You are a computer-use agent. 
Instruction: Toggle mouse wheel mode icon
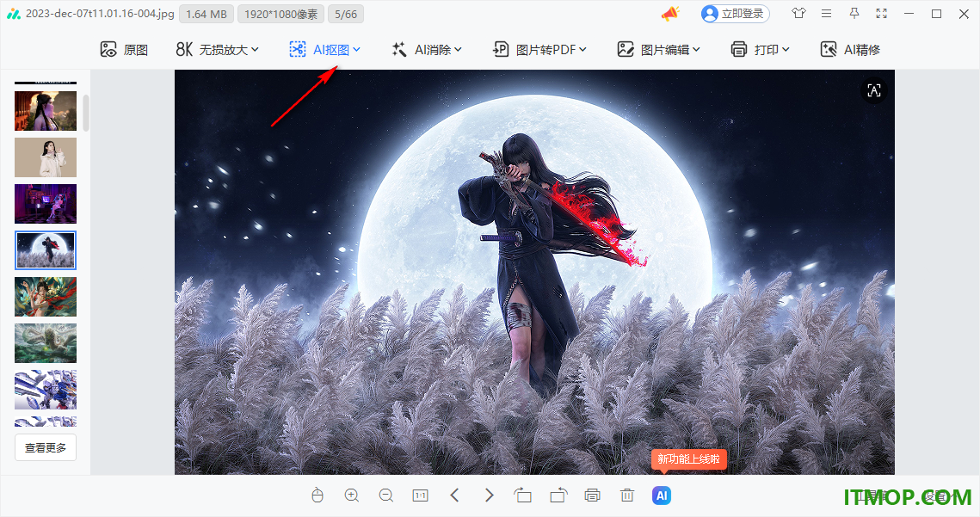point(317,495)
